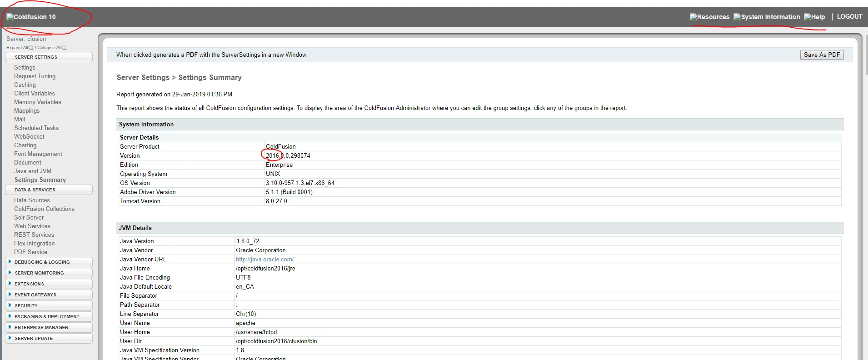Open Settings in the sidebar
Screen dimensions: 868x360
(x=25, y=67)
